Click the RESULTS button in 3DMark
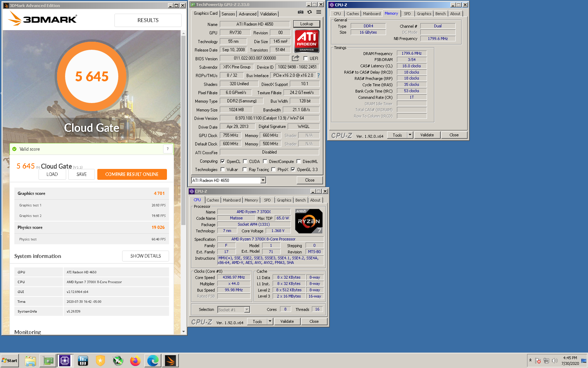 148,20
